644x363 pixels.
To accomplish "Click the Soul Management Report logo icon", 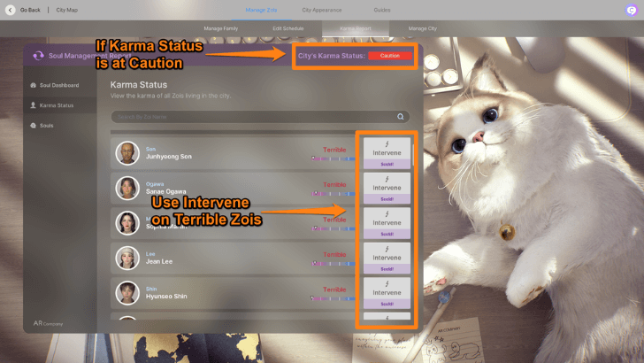I will pyautogui.click(x=38, y=55).
